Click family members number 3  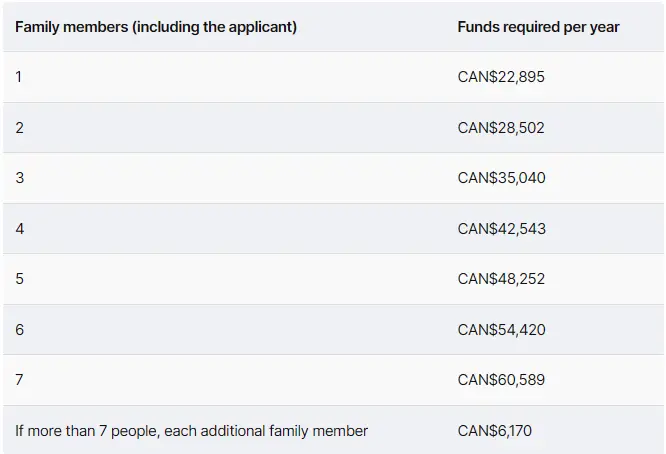pos(20,178)
